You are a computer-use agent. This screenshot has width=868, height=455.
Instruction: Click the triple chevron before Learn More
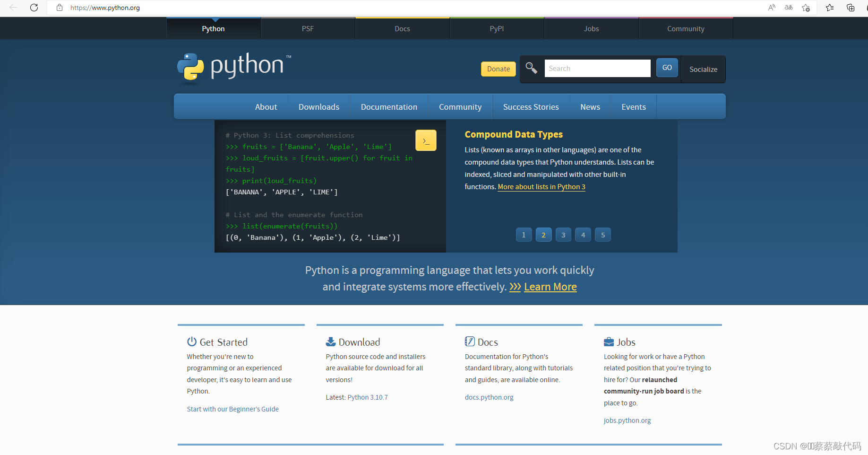pos(515,287)
